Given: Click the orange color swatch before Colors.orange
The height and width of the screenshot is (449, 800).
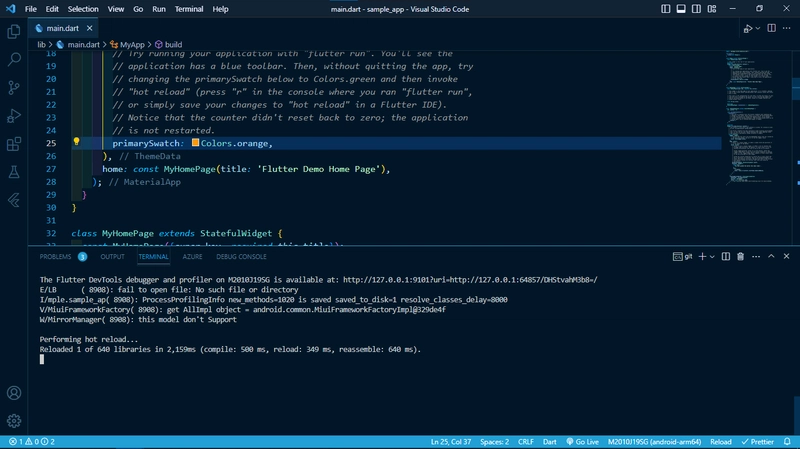Looking at the screenshot, I should [195, 143].
